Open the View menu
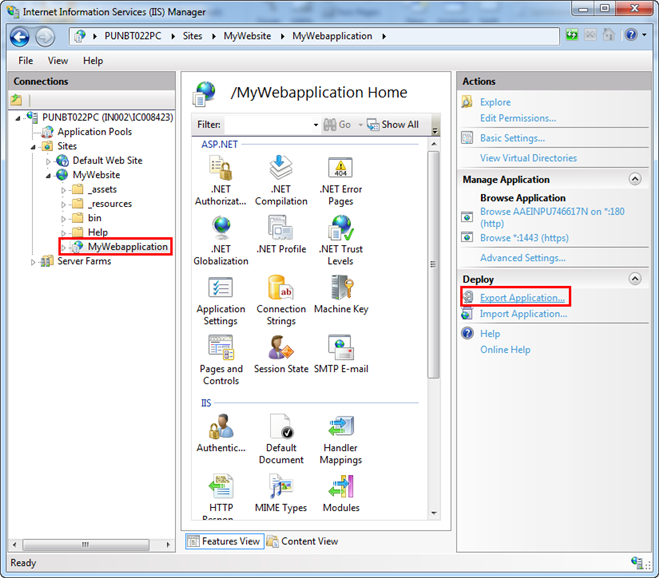Viewport: 659px width, 578px height. 59,61
